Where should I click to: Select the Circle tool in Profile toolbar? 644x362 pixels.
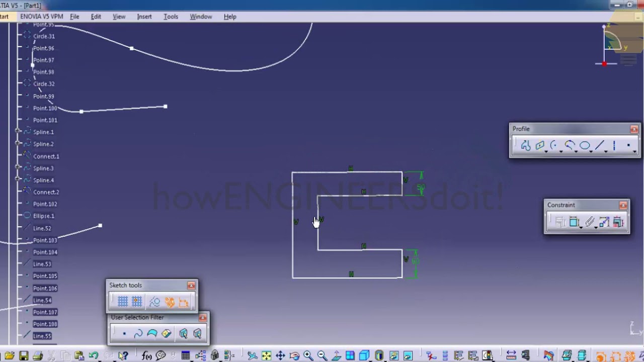(554, 146)
